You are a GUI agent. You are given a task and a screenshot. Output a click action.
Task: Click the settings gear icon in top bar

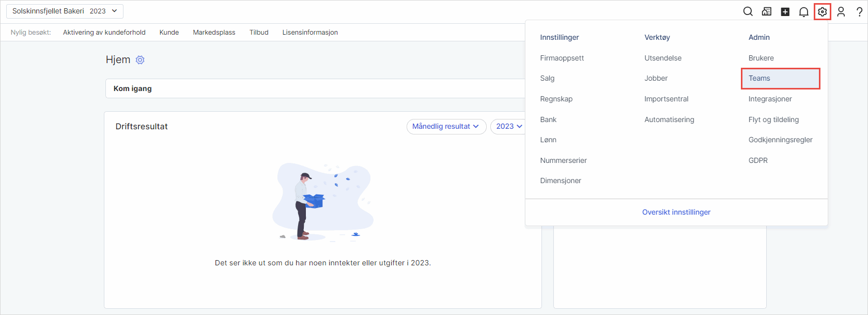click(x=822, y=11)
